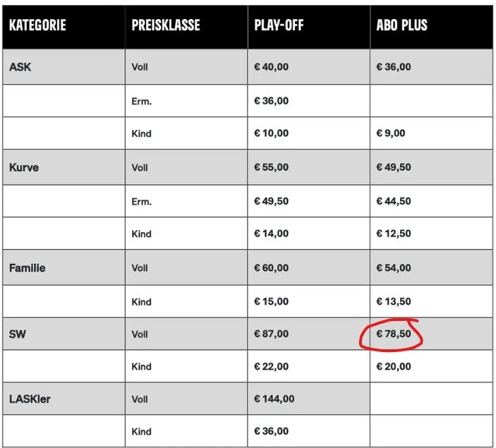496x448 pixels.
Task: Click the PLAY-OFF column header
Action: [279, 25]
